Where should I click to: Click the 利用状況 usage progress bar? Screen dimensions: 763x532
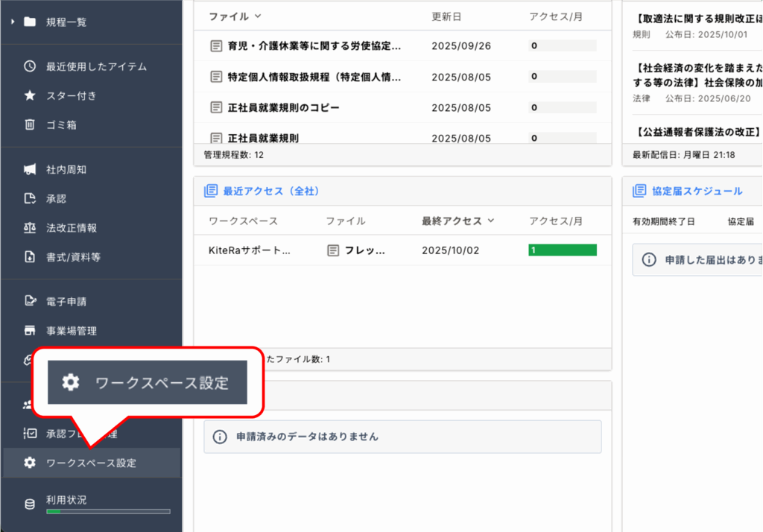[108, 512]
